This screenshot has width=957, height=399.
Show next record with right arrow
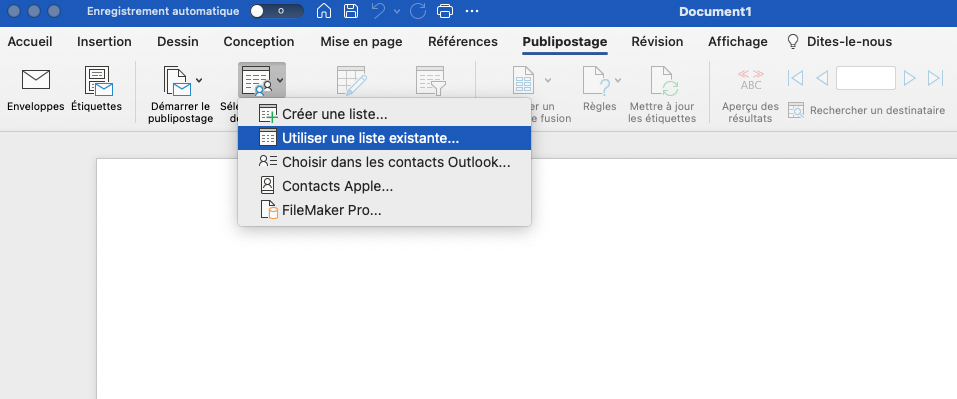pyautogui.click(x=909, y=78)
